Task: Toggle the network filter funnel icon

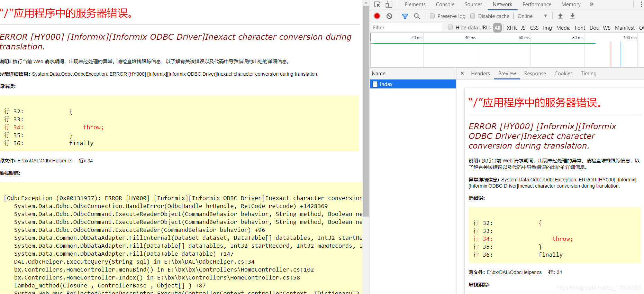Action: [x=405, y=16]
